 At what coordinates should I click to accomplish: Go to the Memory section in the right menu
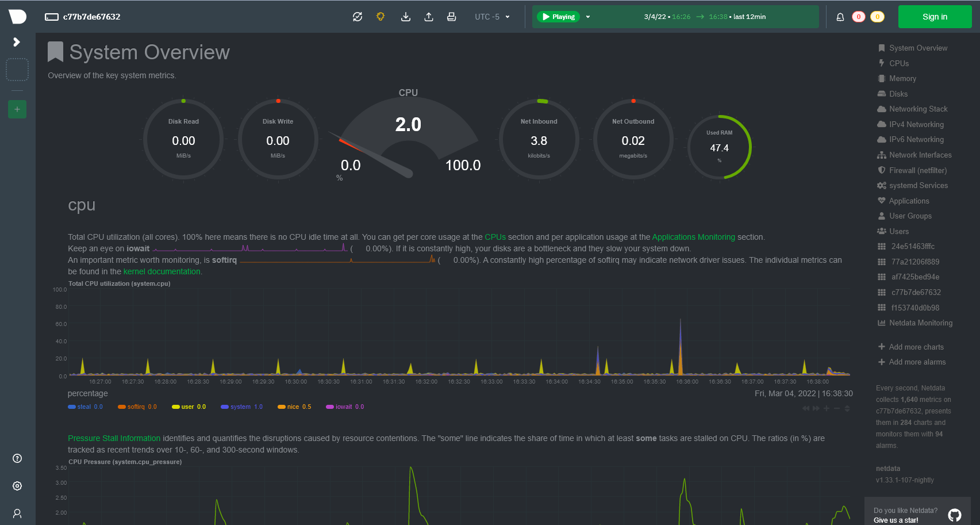(897, 79)
